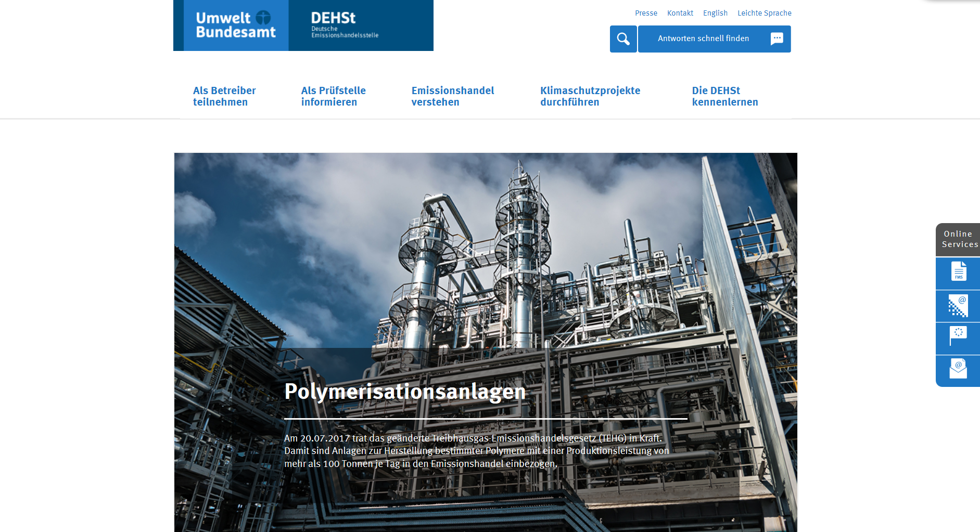Open the EU flag online service
Screen dimensions: 980x532
[x=958, y=338]
